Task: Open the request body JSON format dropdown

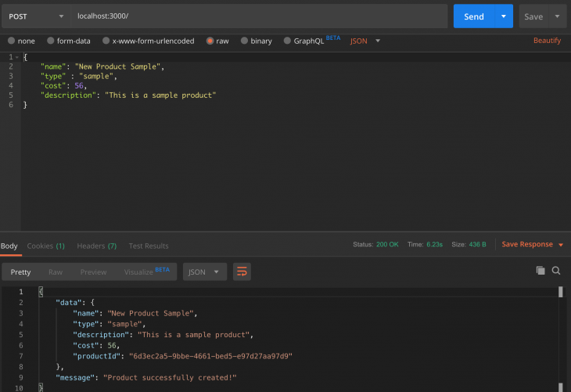Action: click(x=365, y=41)
